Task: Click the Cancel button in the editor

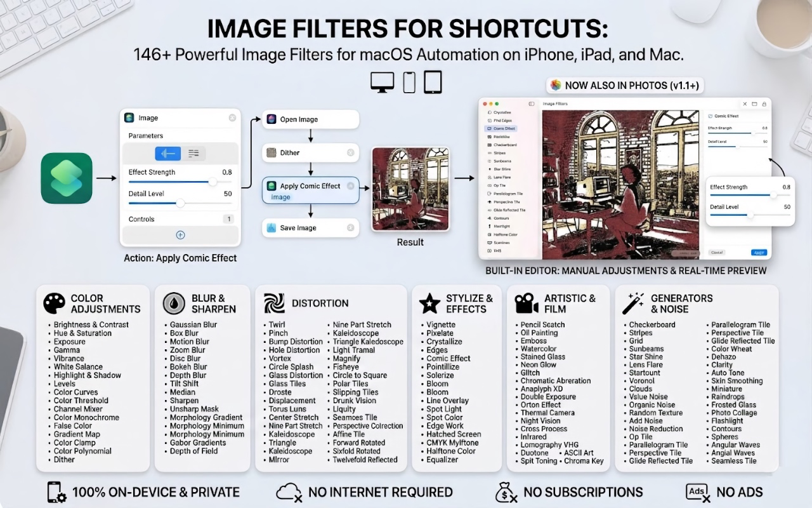Action: point(717,252)
